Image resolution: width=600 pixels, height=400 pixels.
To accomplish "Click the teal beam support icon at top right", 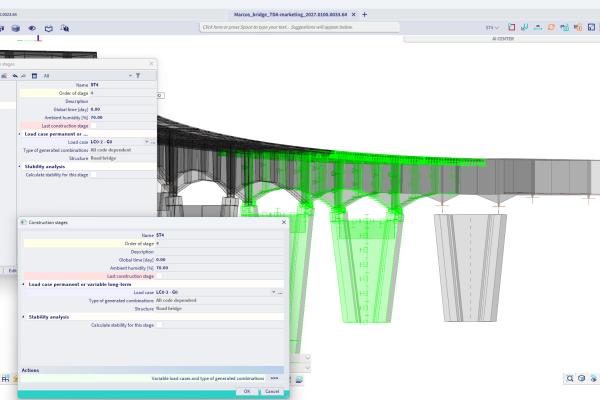I will coord(538,27).
